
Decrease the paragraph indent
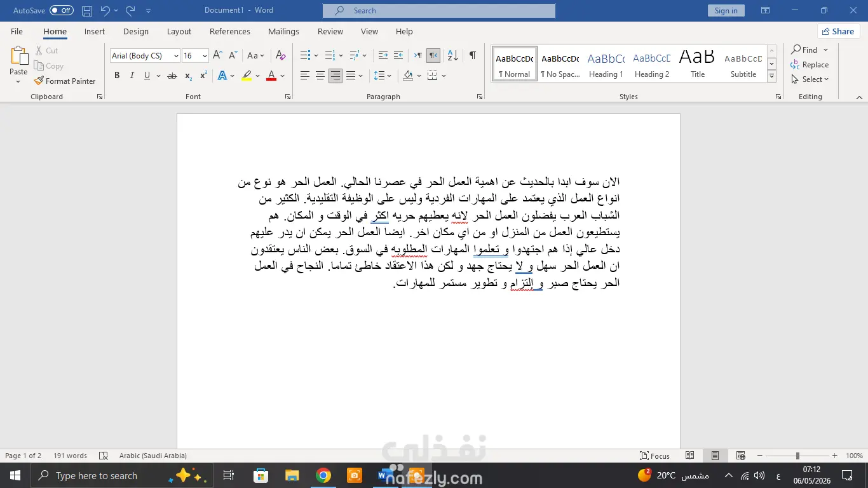click(x=383, y=56)
